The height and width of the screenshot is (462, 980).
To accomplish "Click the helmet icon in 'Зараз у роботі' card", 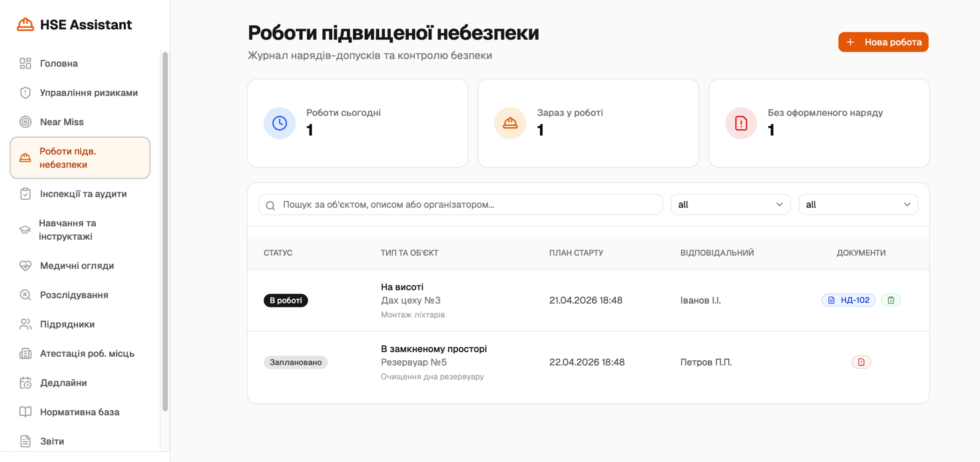I will (510, 123).
